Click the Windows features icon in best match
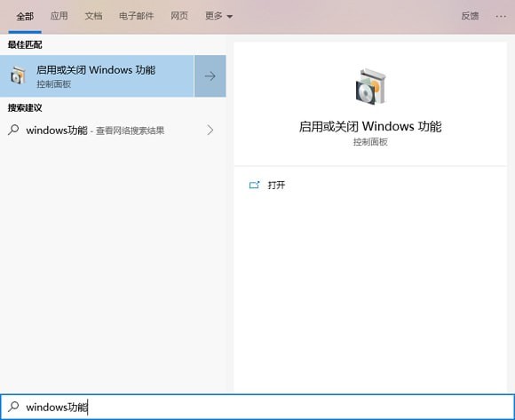Screen dimensions: 515x420 click(x=18, y=75)
